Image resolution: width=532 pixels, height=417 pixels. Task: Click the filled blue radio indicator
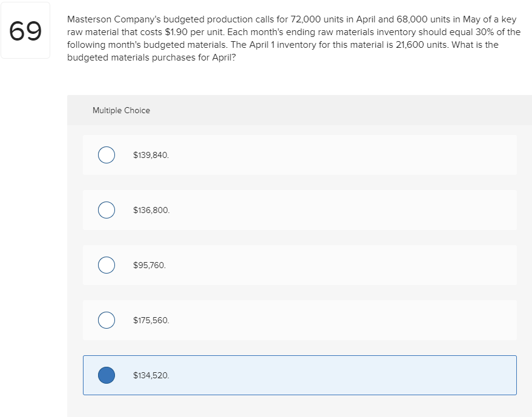coord(106,375)
